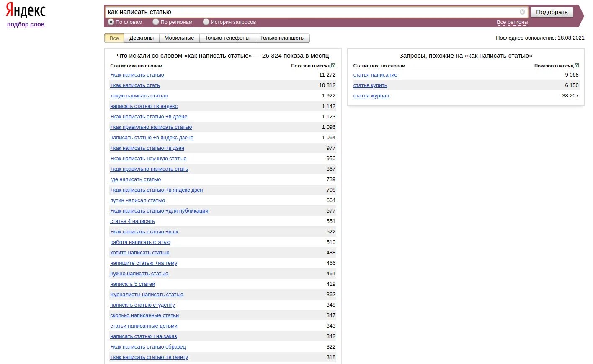Screen dimensions: 593x364
Task: Open 'написать статью +в яндекс дзене' link
Action: [x=152, y=138]
